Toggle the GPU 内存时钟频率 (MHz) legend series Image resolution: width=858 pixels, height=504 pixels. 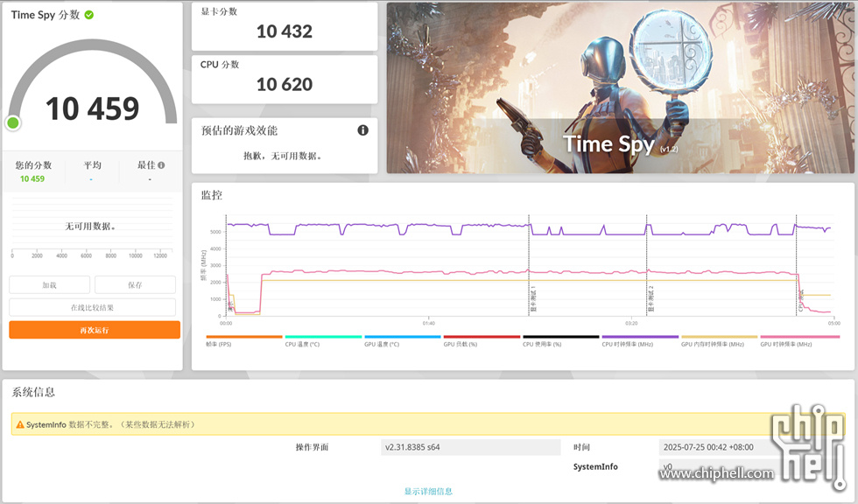pyautogui.click(x=719, y=341)
